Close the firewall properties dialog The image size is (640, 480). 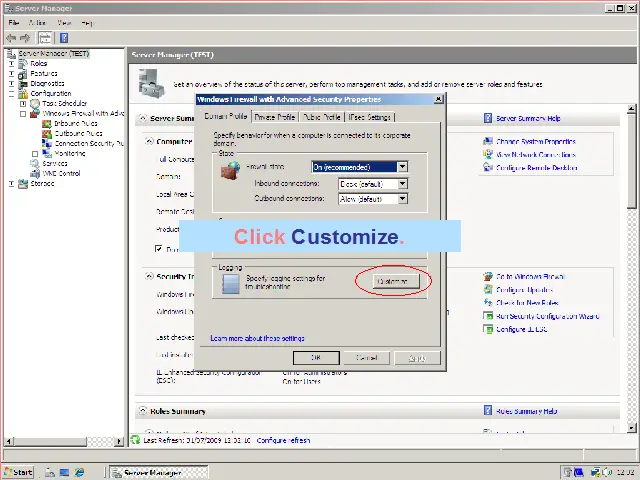tap(438, 99)
